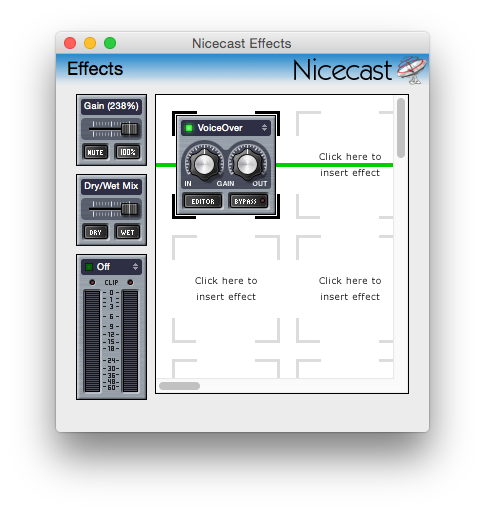Set mix to fully DRY

pos(95,232)
